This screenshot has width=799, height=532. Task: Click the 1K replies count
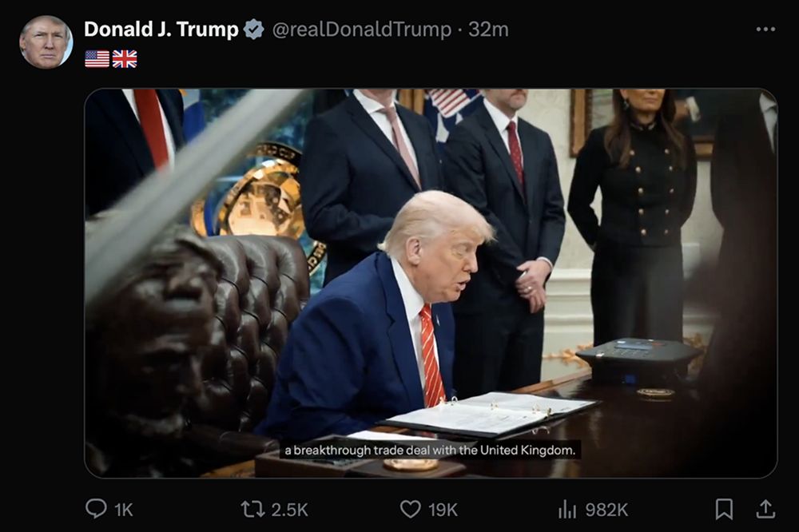coord(124,510)
